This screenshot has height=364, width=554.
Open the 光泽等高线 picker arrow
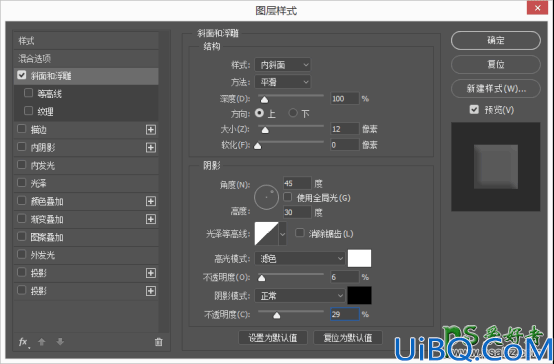tap(282, 234)
